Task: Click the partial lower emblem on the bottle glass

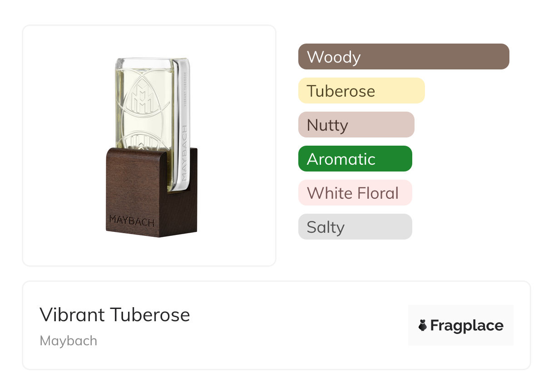Action: 143,140
